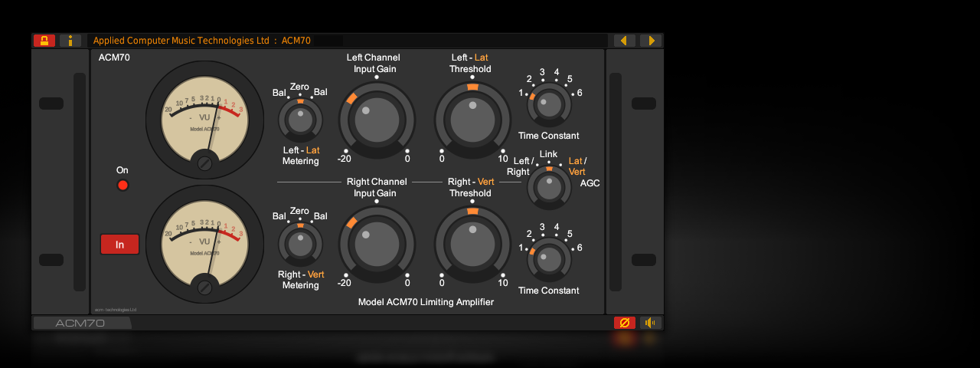
Task: Click the red padlock lock icon
Action: coord(44,41)
